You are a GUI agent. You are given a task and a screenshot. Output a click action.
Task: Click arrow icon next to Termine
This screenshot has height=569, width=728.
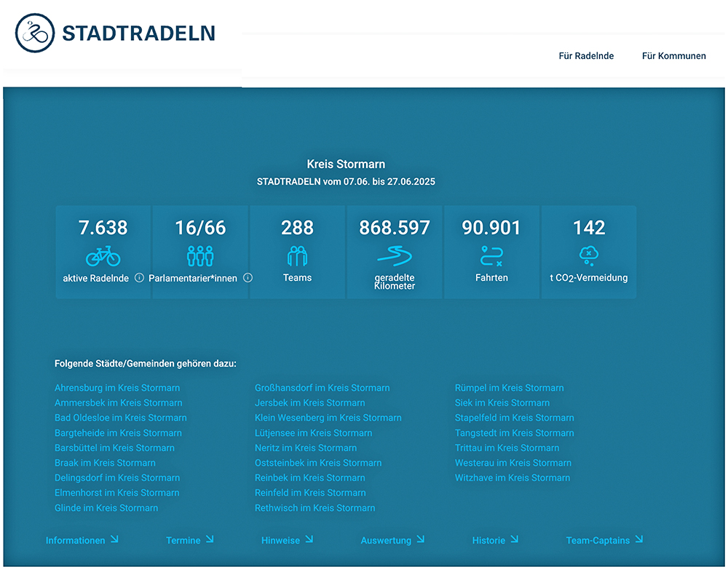tap(210, 539)
